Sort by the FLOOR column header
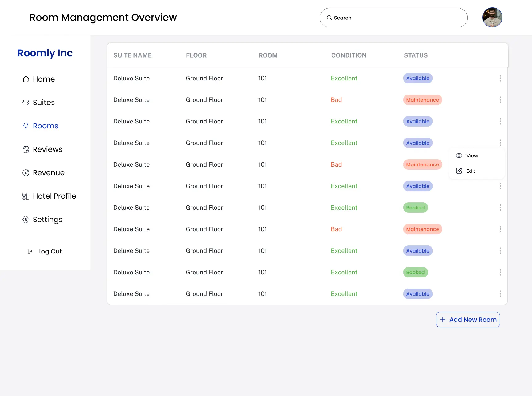The width and height of the screenshot is (532, 396). (x=196, y=55)
